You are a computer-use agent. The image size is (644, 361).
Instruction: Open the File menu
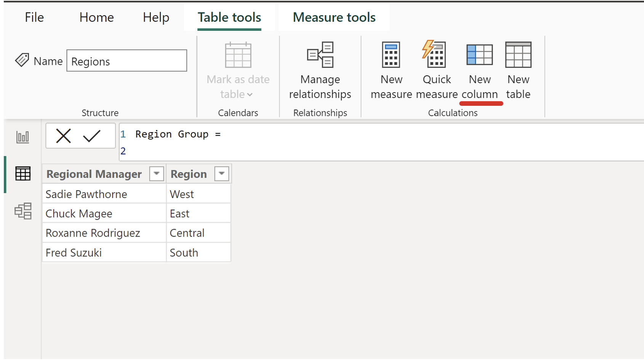[34, 17]
